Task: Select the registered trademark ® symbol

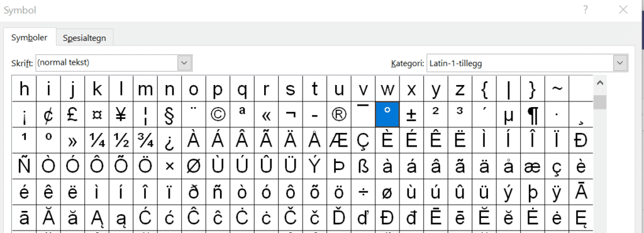Action: pyautogui.click(x=339, y=115)
